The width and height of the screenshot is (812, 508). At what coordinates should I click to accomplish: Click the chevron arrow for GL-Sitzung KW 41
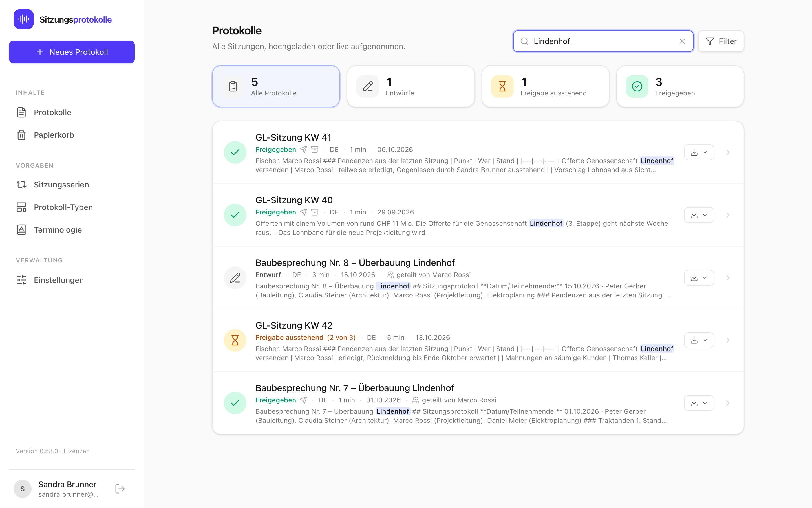[728, 152]
